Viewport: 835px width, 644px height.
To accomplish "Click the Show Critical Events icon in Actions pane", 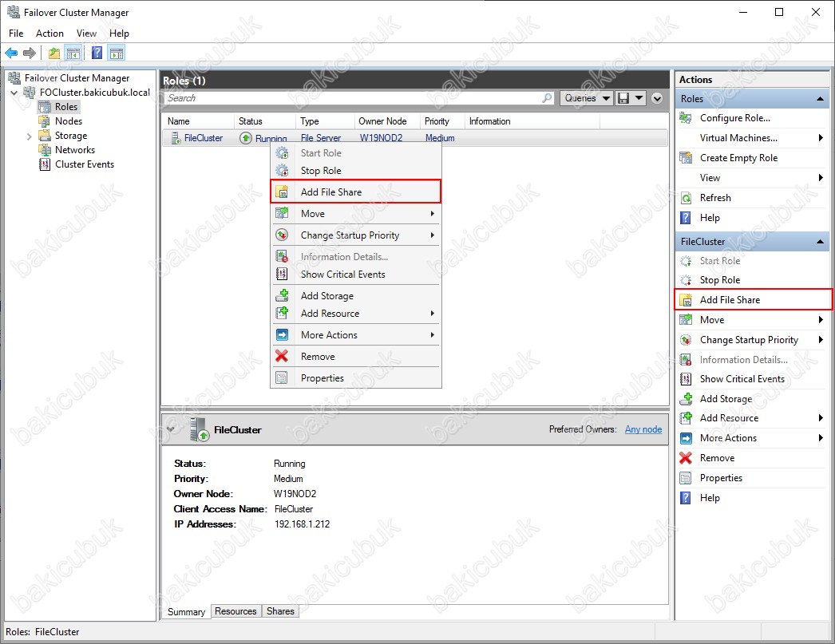I will pos(686,379).
